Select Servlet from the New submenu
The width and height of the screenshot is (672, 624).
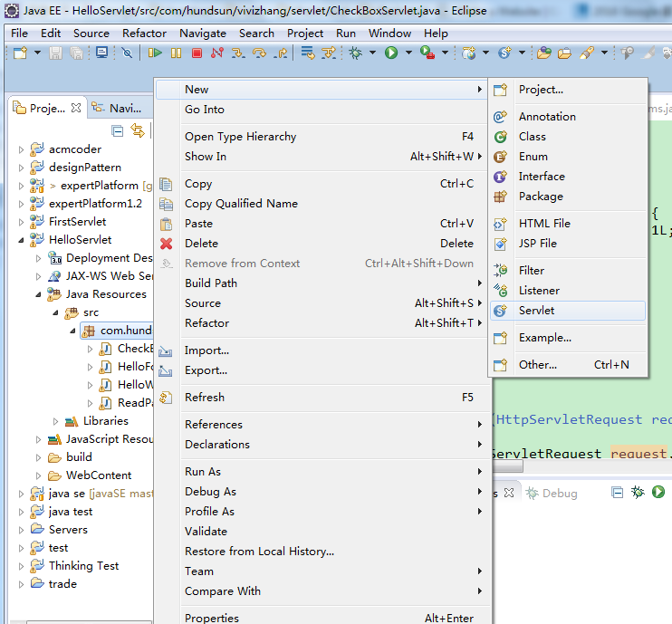tap(568, 311)
